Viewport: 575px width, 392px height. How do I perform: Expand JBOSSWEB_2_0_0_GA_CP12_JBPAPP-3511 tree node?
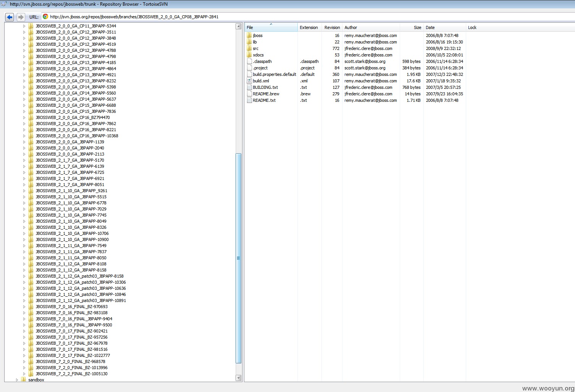point(24,32)
